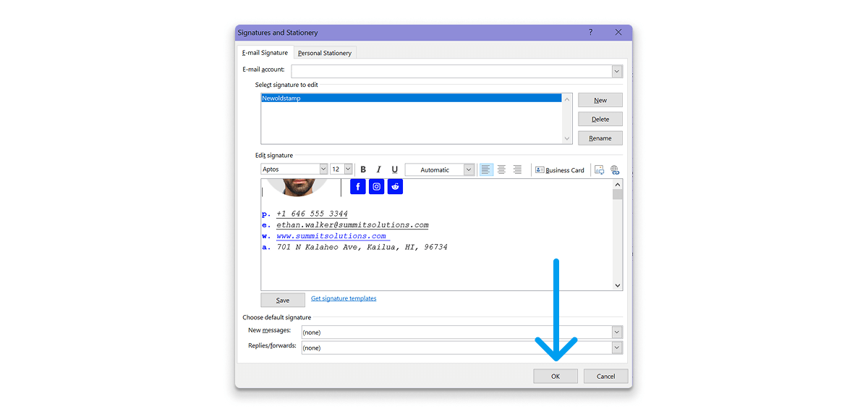Open the New messages signature dropdown
868x412 pixels.
coord(616,332)
